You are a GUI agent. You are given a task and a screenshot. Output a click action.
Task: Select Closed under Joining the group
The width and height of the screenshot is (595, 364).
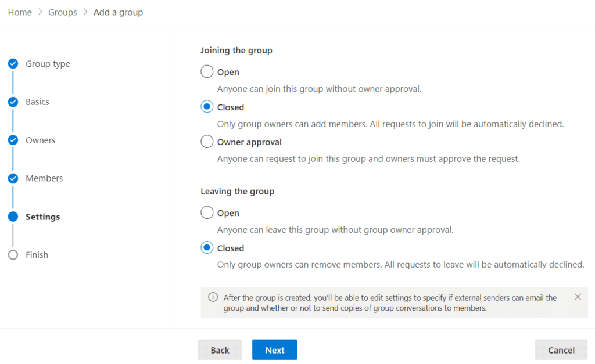pyautogui.click(x=207, y=107)
